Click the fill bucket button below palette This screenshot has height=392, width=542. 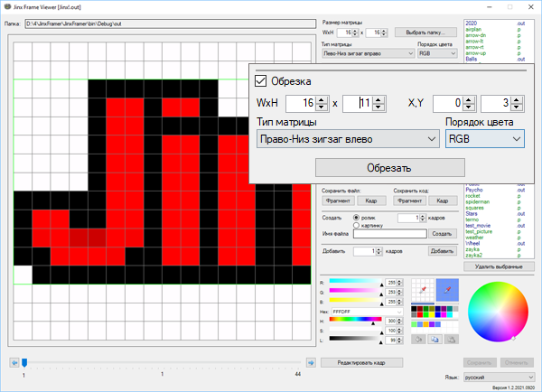click(418, 340)
